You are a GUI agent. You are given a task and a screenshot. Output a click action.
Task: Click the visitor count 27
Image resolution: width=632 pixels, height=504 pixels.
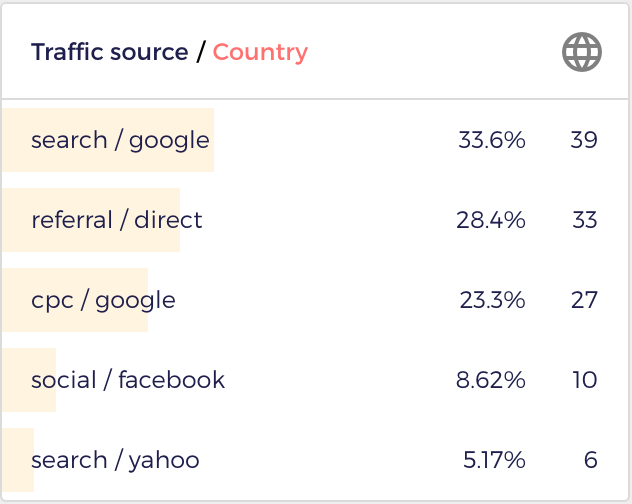tap(584, 300)
